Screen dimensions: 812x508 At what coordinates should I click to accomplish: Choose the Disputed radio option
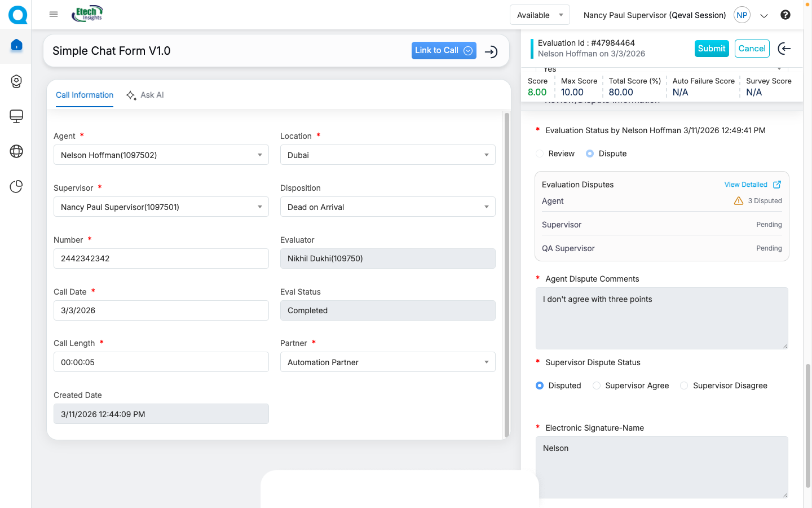coord(540,386)
